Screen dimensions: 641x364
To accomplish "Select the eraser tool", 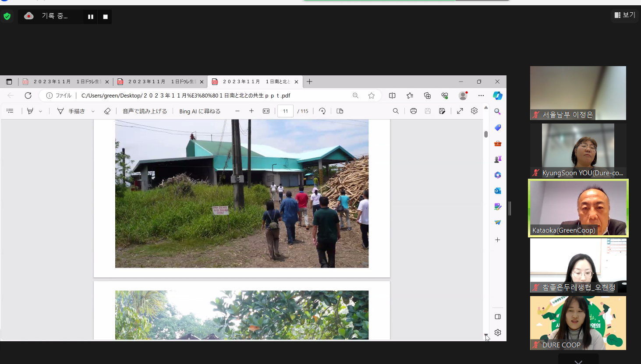I will 107,111.
